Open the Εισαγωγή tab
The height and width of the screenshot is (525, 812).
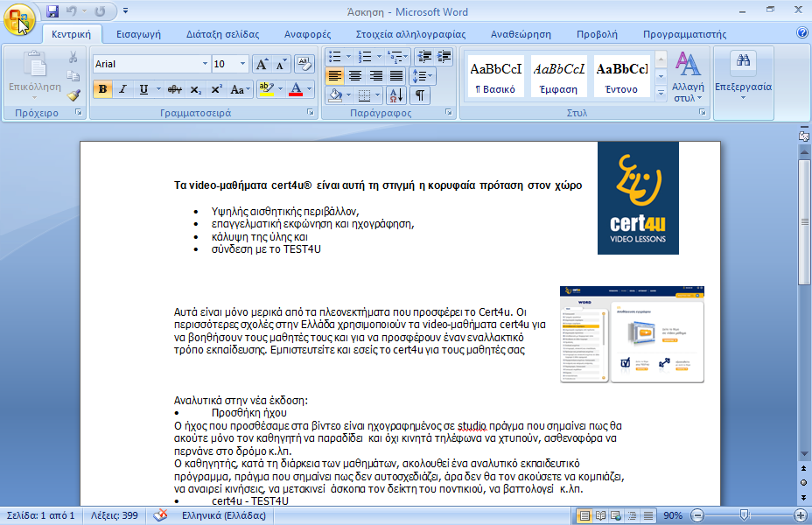(139, 34)
